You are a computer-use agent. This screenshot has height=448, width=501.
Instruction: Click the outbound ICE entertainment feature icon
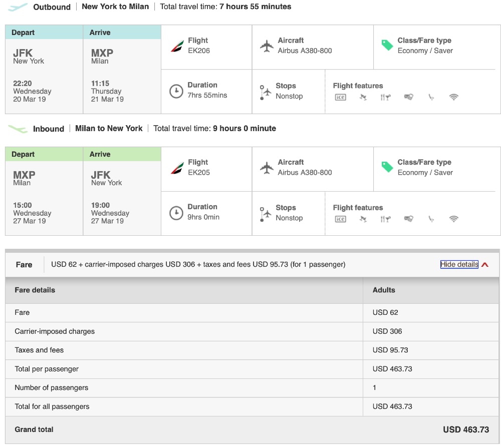point(340,97)
